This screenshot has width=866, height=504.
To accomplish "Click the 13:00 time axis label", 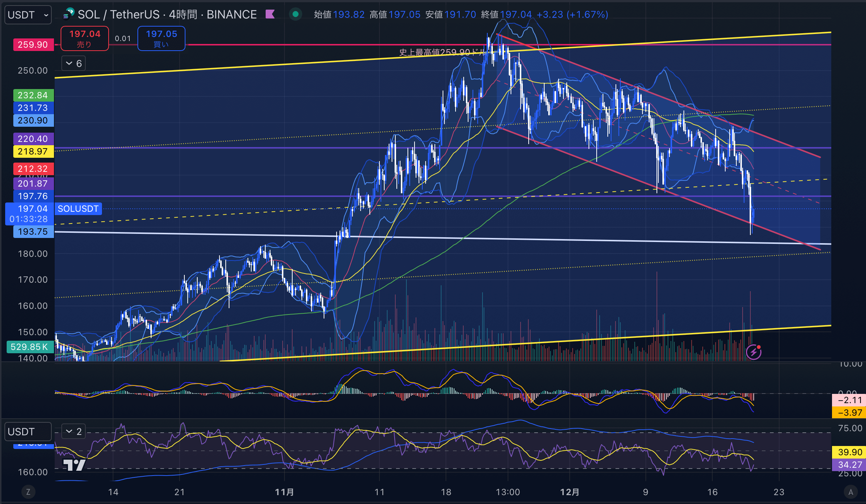I will [508, 492].
